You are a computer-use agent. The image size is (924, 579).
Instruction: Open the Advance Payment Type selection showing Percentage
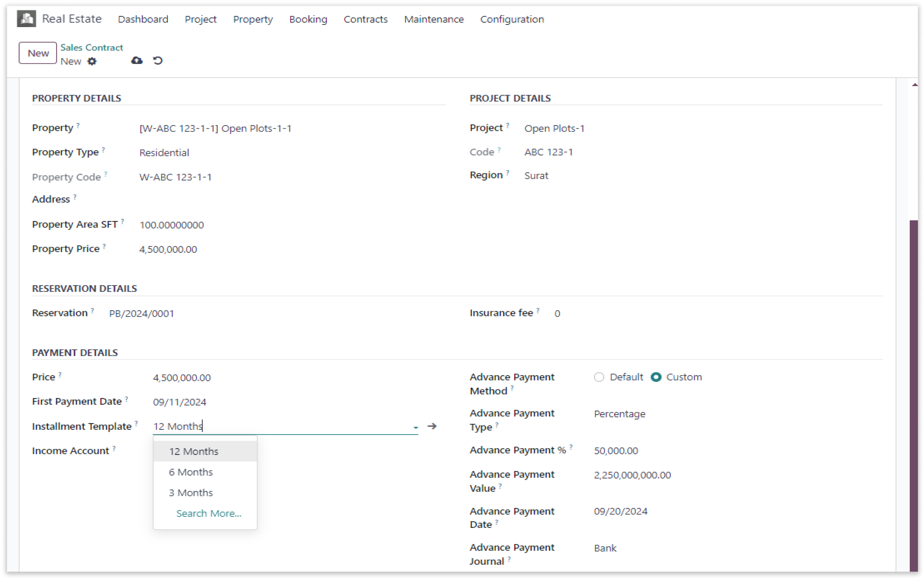[x=619, y=414]
